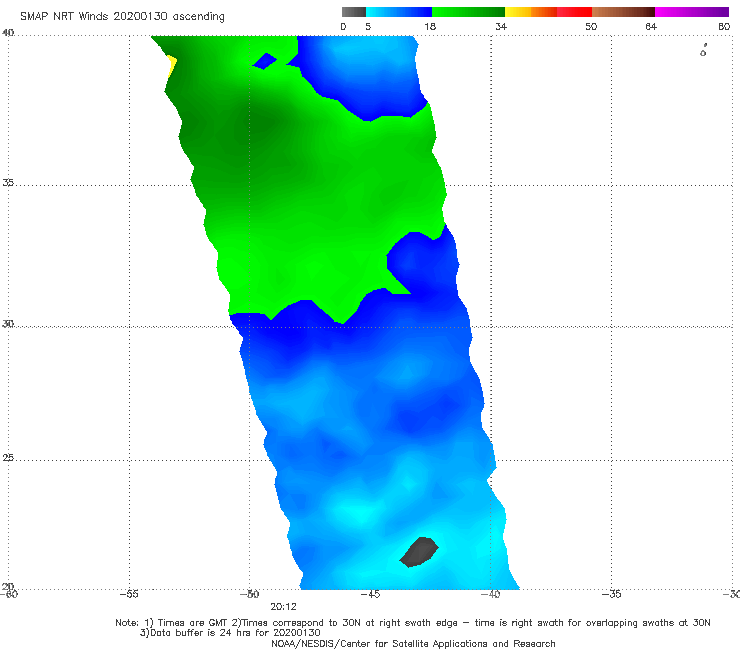Click the latitude axis label '40'
740x650 pixels.
pyautogui.click(x=8, y=33)
